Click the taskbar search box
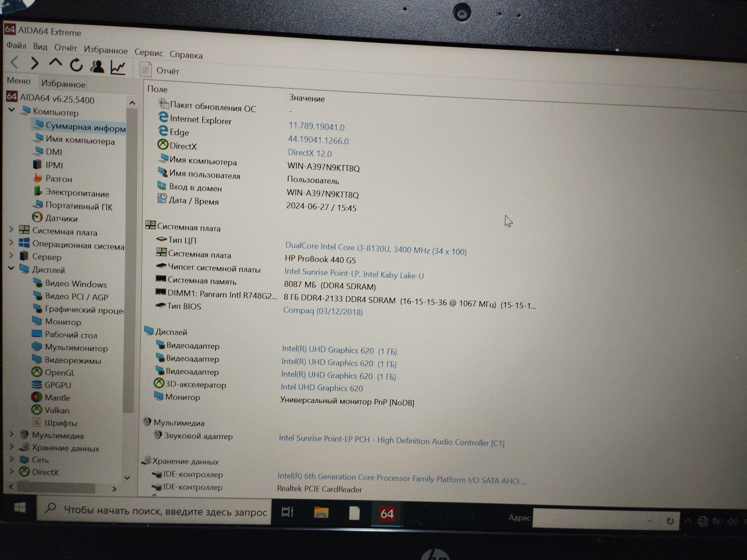Image resolution: width=747 pixels, height=560 pixels. tap(154, 511)
